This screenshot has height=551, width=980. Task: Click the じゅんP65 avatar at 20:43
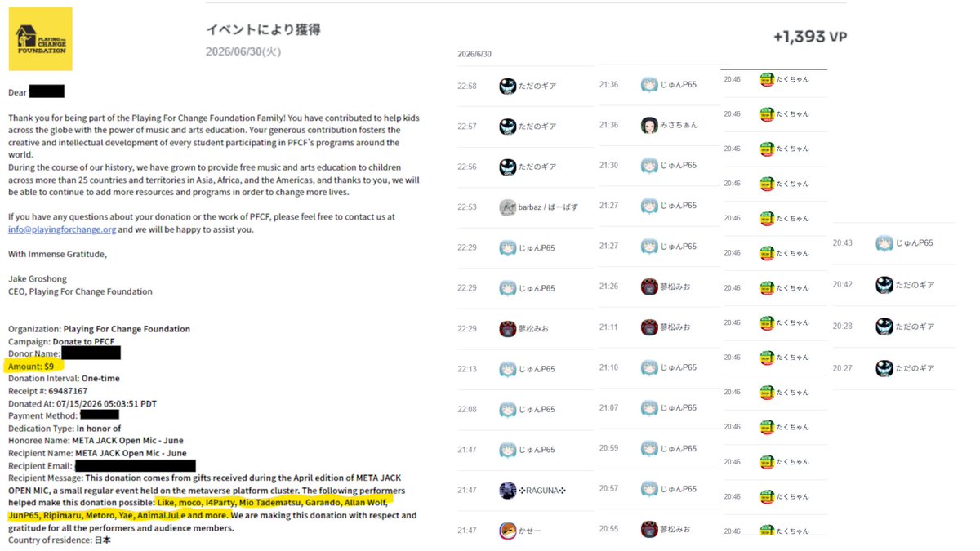point(884,243)
